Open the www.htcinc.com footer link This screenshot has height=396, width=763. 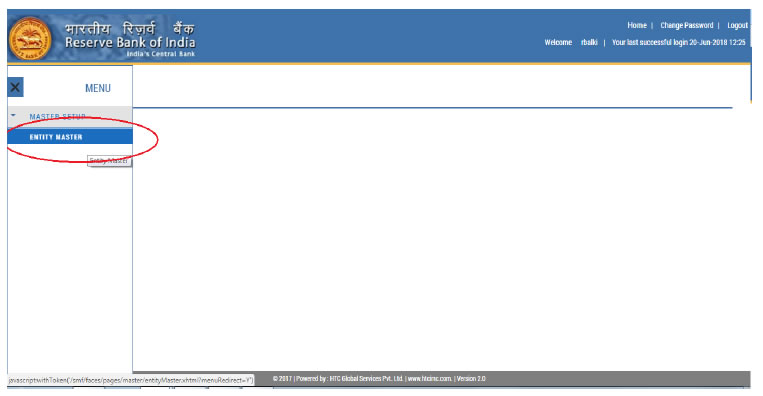(x=430, y=378)
